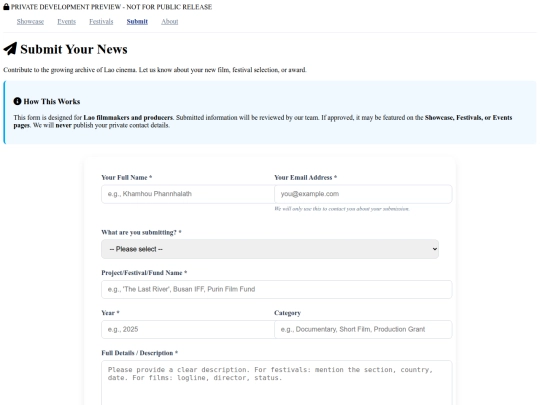Select the Submit navigation link
540x405 pixels.
click(x=137, y=21)
